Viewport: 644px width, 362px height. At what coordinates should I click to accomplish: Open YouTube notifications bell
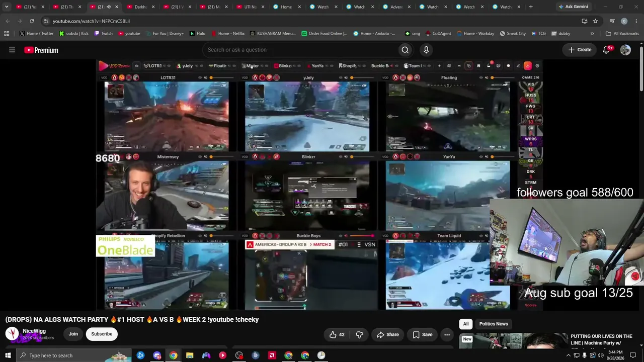pyautogui.click(x=606, y=50)
